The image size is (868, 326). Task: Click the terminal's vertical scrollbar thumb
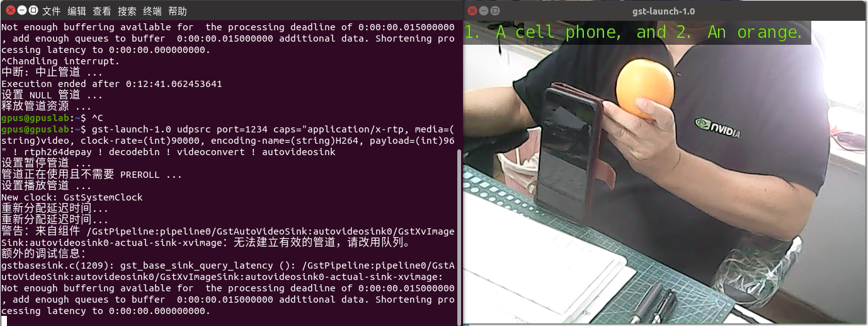point(459,238)
